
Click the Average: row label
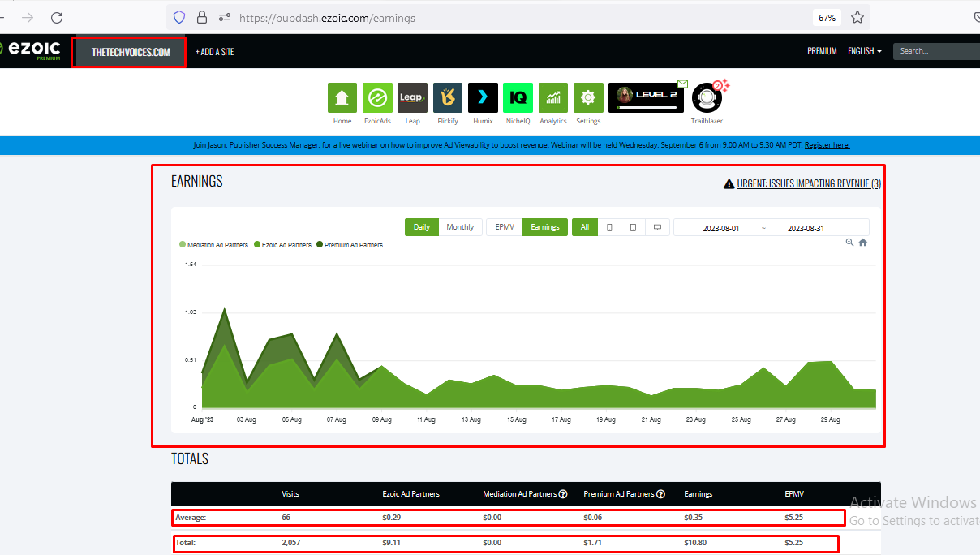coord(191,517)
